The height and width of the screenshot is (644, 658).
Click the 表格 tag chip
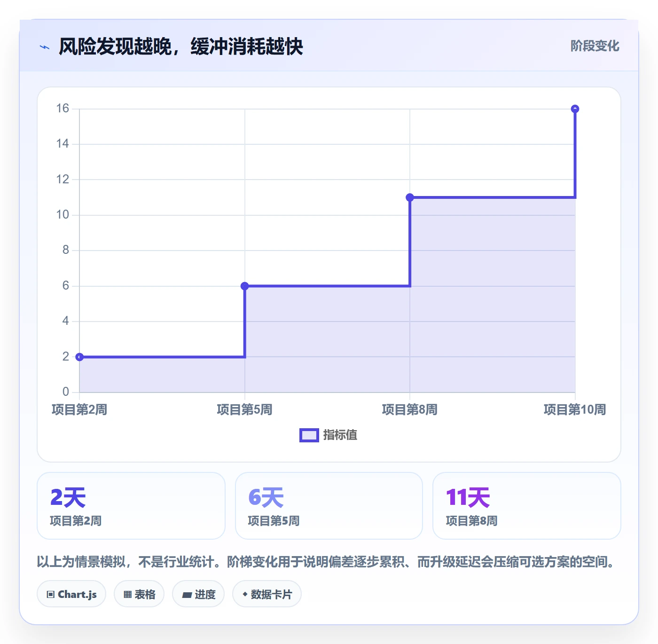(x=139, y=594)
